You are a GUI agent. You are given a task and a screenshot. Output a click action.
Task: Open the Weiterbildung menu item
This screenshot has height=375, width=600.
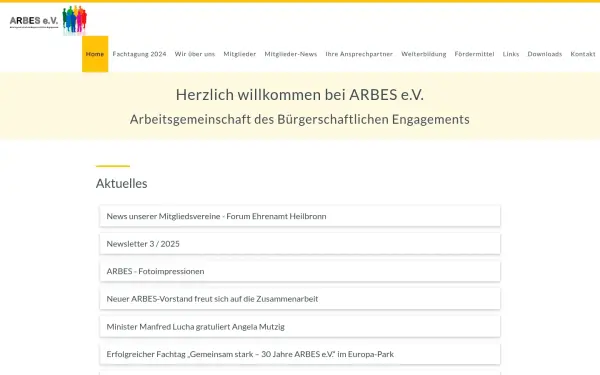424,54
